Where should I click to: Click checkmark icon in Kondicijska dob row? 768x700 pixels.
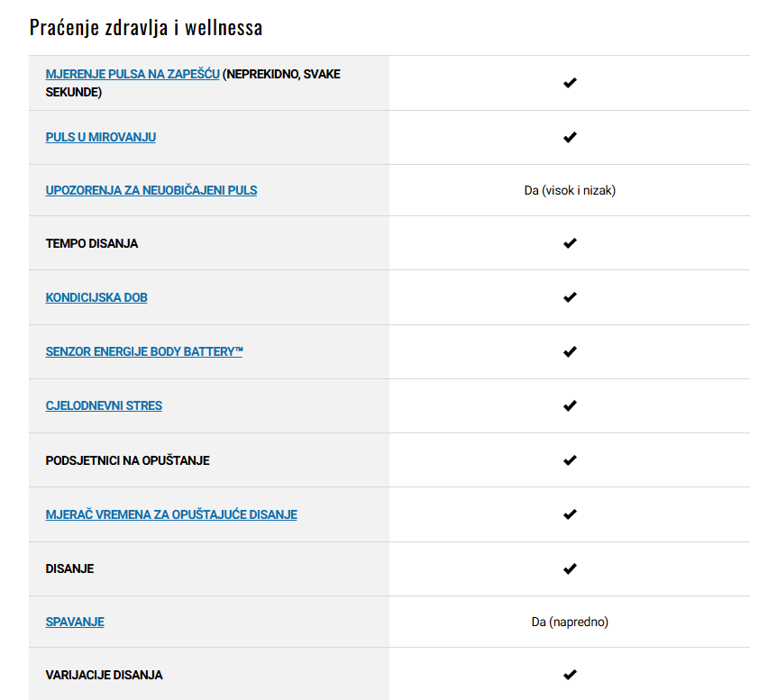[x=570, y=297]
